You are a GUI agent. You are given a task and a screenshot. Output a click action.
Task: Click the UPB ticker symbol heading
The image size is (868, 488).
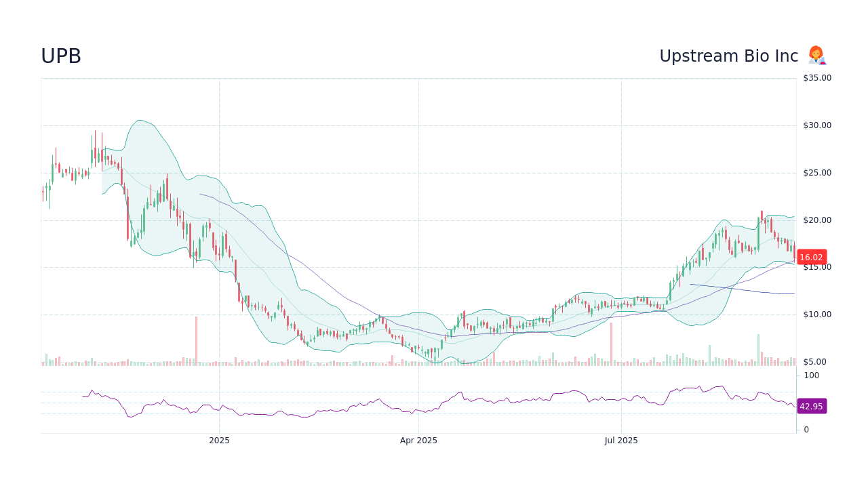pos(60,56)
